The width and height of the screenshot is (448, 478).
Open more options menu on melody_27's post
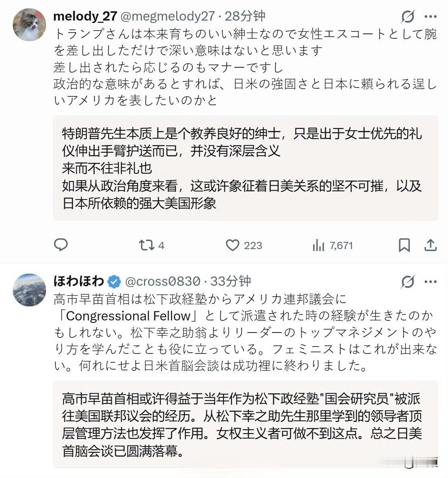point(431,17)
